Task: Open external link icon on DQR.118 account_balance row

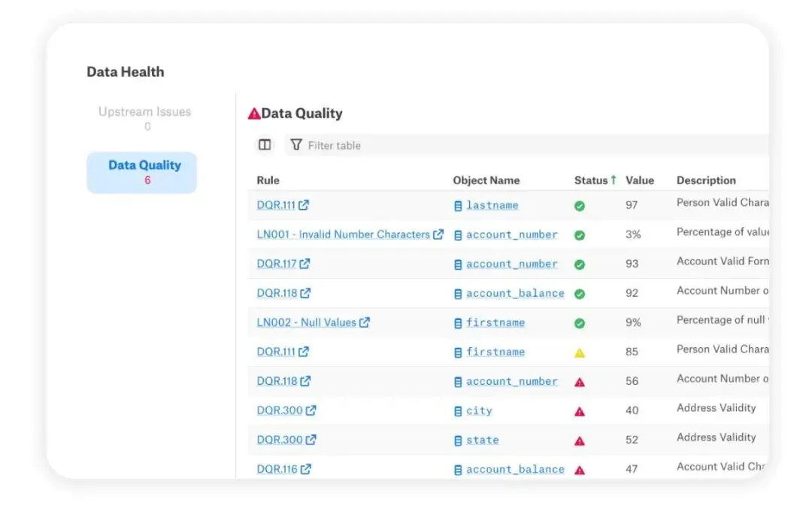Action: (305, 293)
